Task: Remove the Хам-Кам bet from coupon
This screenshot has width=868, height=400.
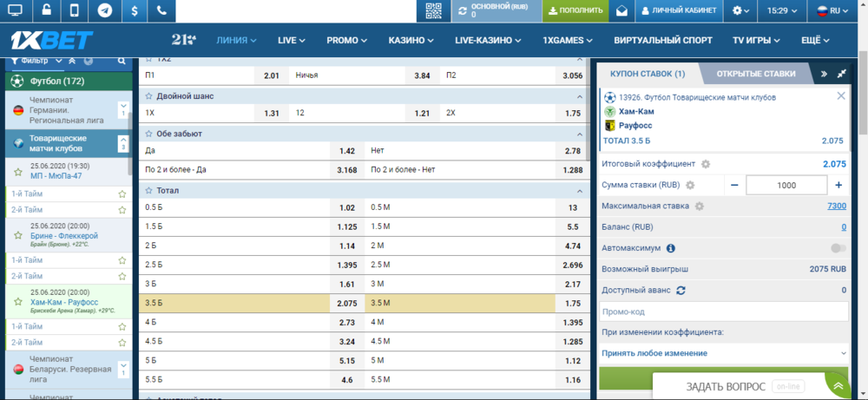Action: click(841, 95)
